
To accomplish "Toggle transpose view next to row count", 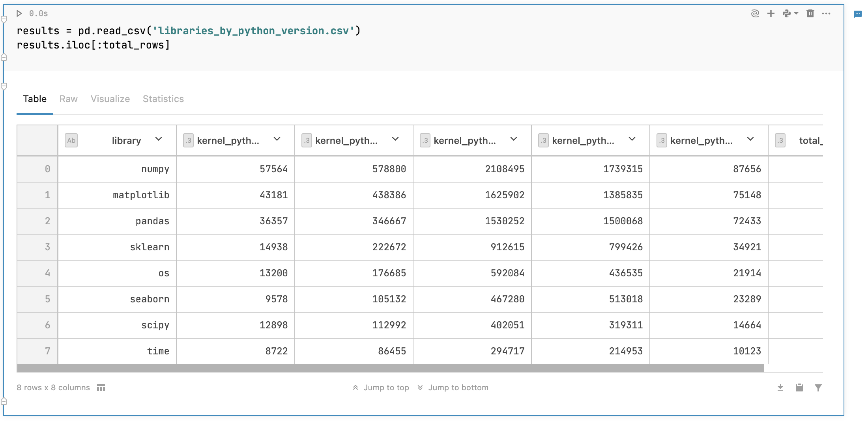I will [101, 387].
